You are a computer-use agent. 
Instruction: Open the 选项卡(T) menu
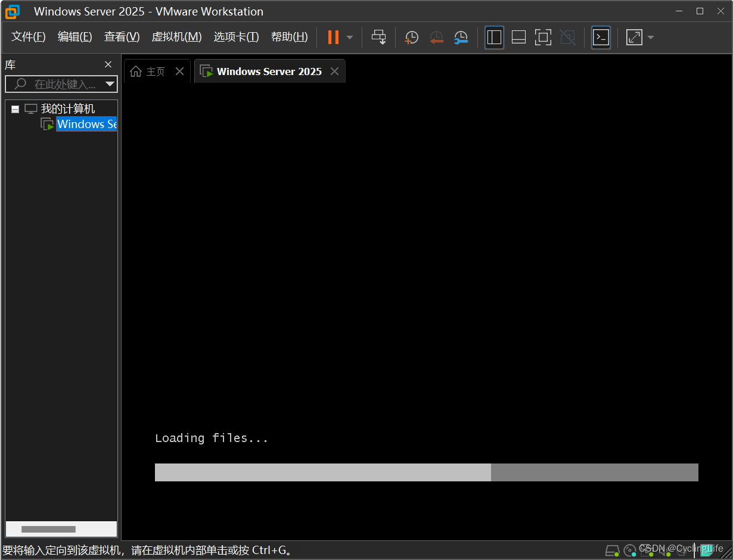click(237, 37)
